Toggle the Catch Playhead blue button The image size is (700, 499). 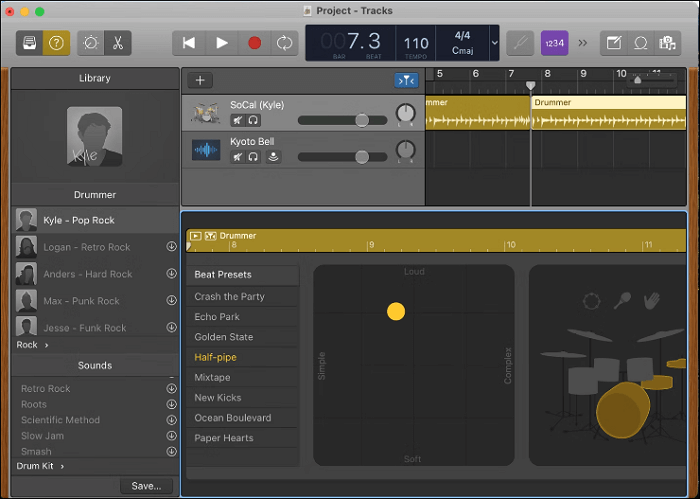pos(406,80)
